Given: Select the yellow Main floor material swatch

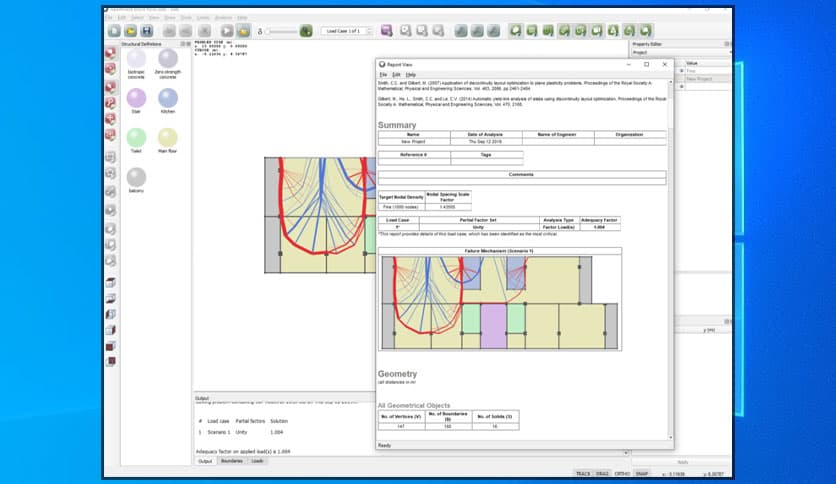Looking at the screenshot, I should point(168,138).
